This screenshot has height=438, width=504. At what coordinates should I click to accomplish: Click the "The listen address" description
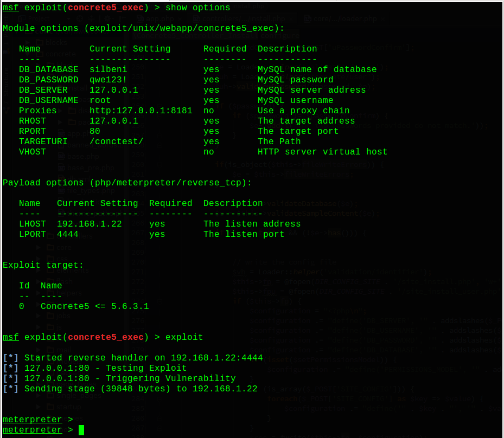click(x=252, y=224)
